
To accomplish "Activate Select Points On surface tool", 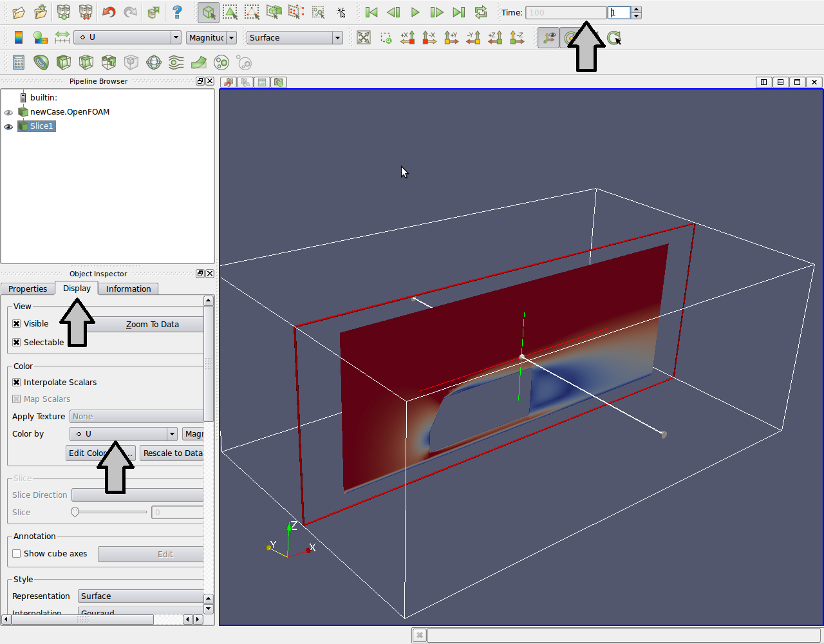I will 252,12.
